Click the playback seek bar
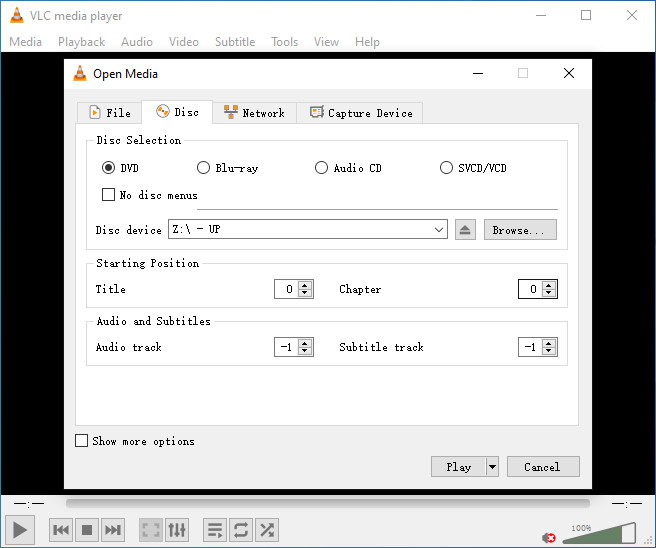This screenshot has height=548, width=656. 328,503
